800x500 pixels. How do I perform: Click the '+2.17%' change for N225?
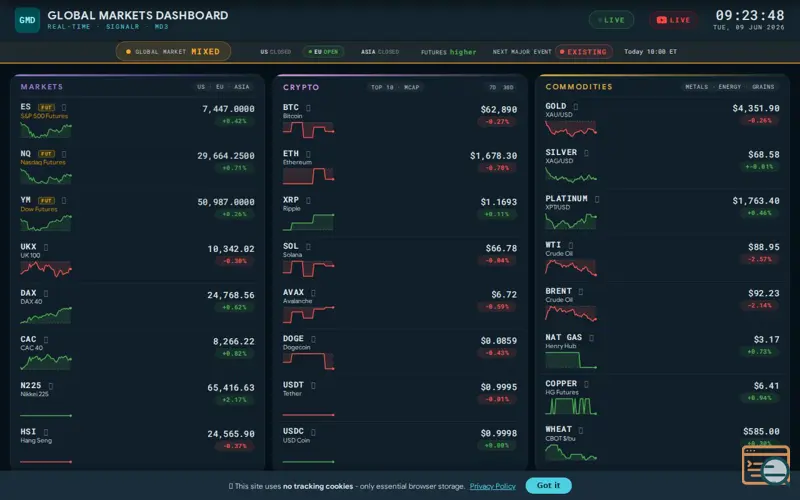tap(234, 399)
